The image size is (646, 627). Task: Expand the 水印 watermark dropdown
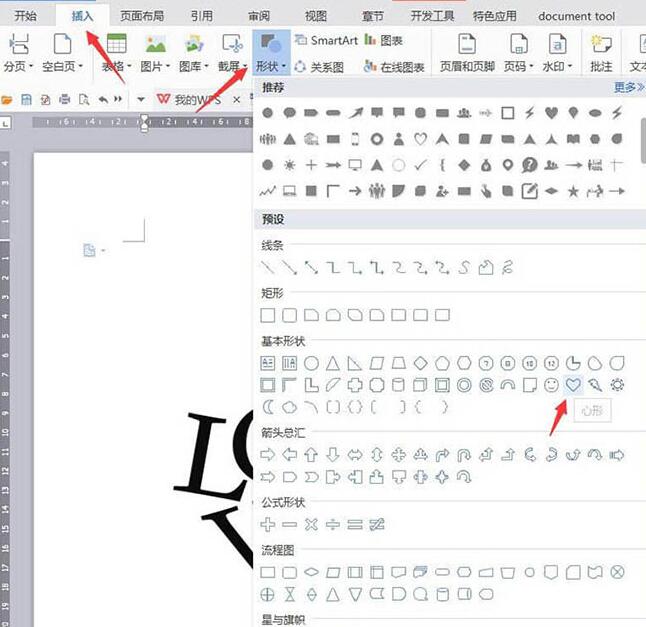[557, 66]
